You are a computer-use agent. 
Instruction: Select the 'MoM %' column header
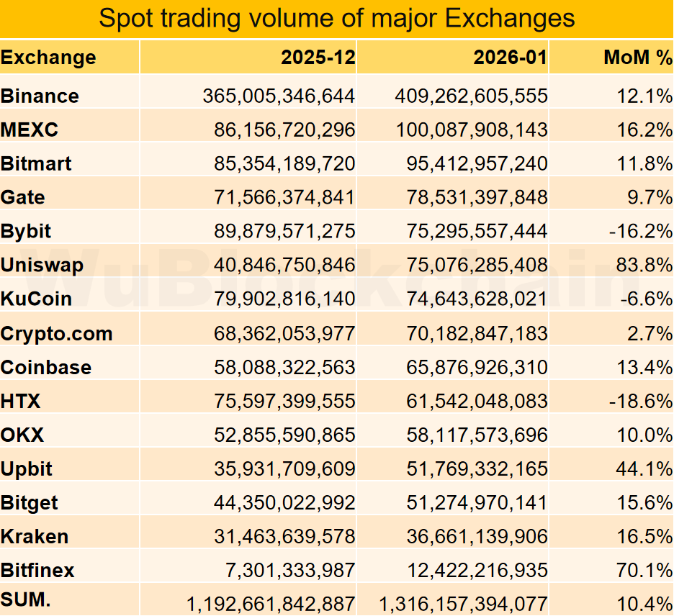tap(638, 58)
